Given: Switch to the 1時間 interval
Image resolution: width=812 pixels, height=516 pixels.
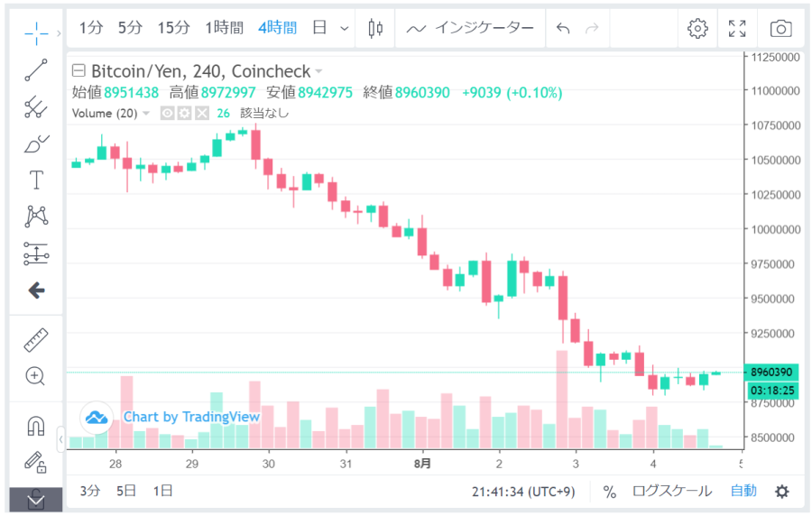Looking at the screenshot, I should [224, 28].
